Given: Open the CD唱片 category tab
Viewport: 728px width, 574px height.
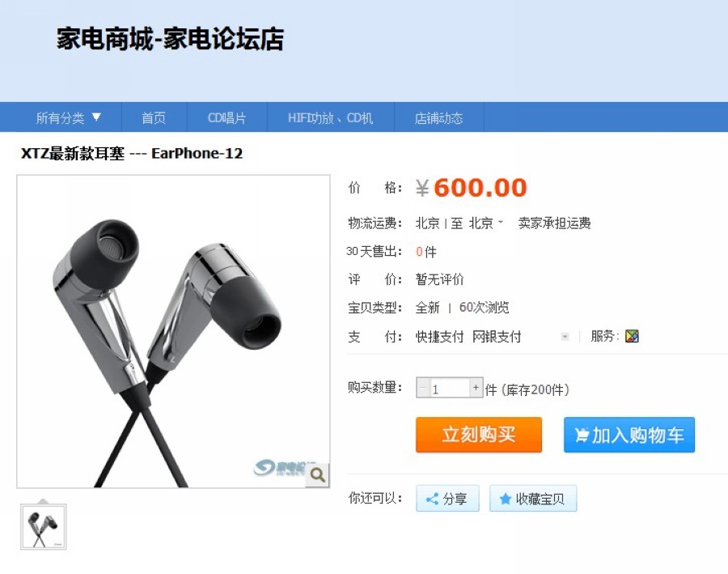Looking at the screenshot, I should coord(227,117).
